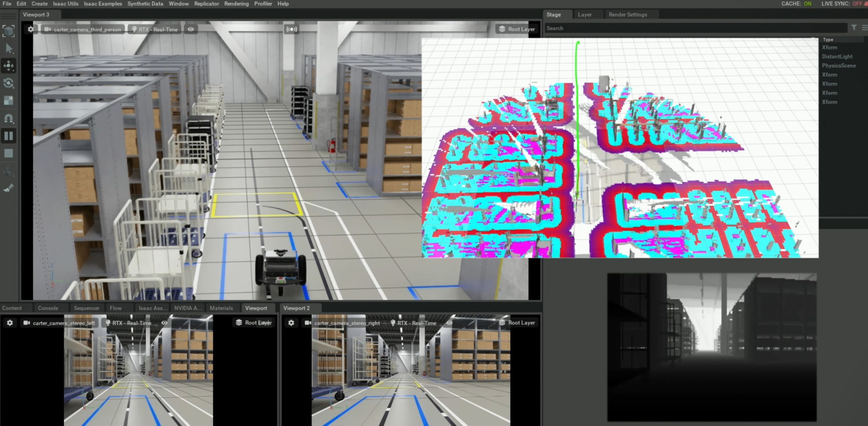
Task: Stop the simulation
Action: 8,153
